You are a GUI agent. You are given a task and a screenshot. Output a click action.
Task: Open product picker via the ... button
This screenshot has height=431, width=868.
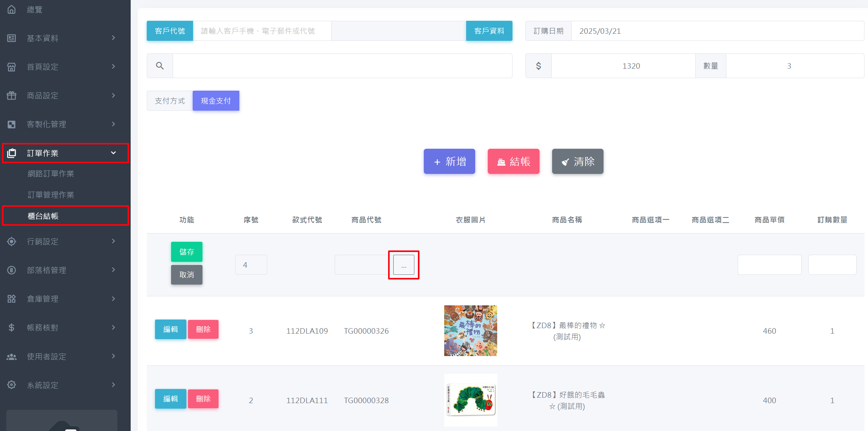click(403, 265)
